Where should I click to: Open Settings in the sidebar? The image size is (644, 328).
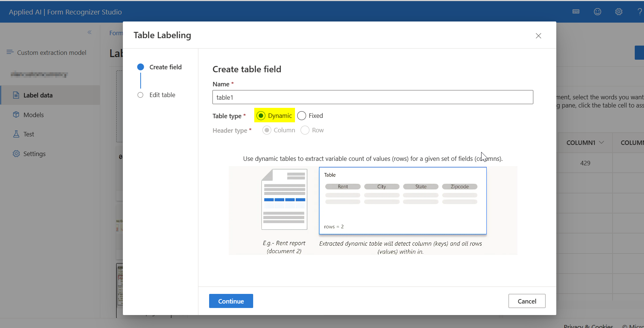coord(34,154)
